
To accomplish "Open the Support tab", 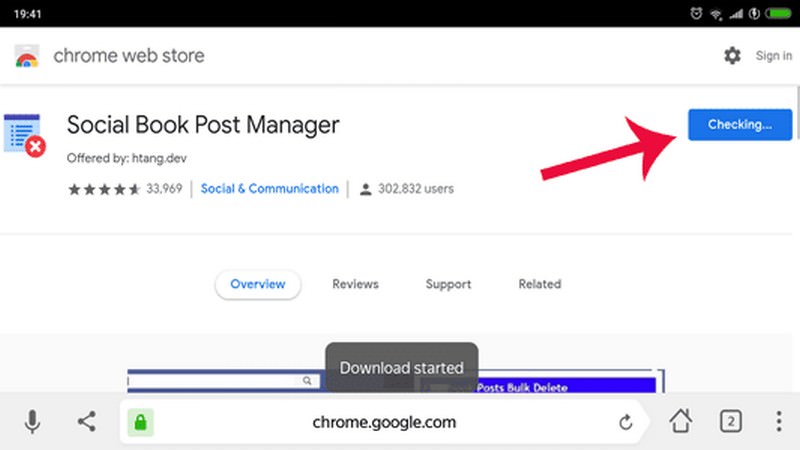I will [448, 284].
